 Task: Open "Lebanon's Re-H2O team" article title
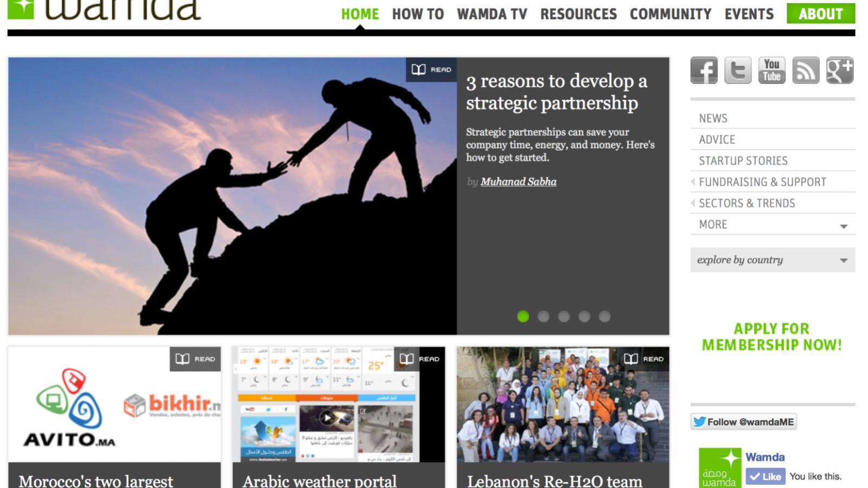pos(554,481)
